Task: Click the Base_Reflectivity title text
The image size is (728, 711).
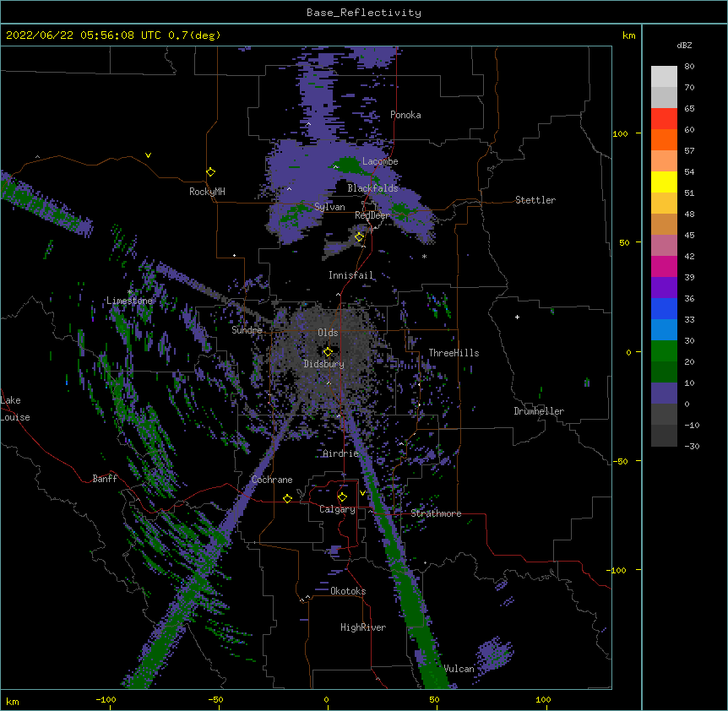Action: coord(364,13)
